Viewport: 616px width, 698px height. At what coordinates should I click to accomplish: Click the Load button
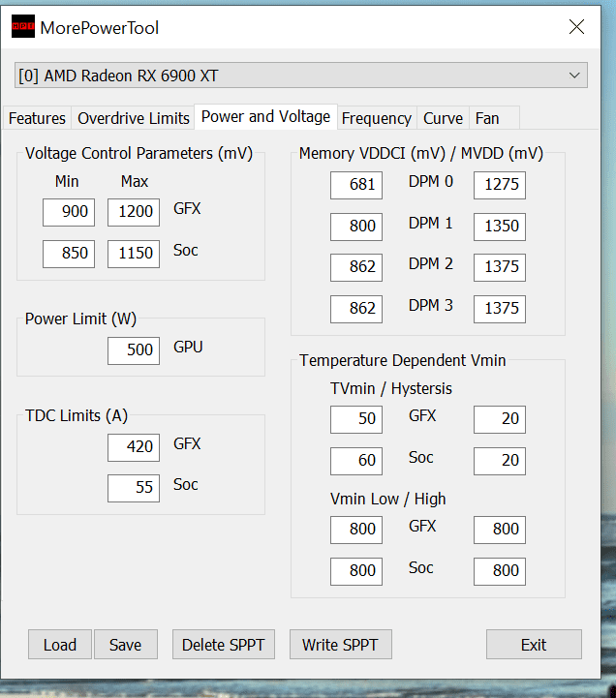pyautogui.click(x=60, y=644)
